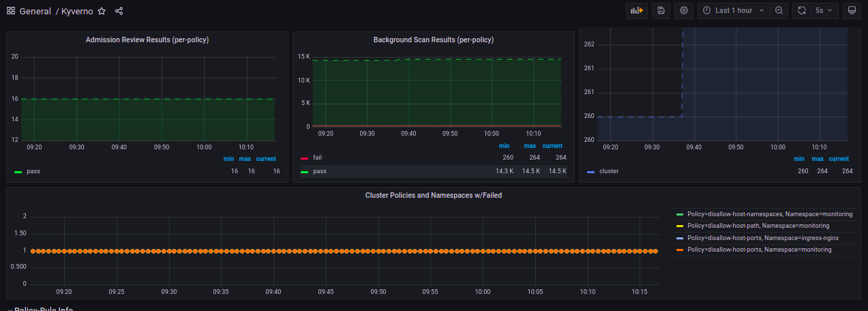Save the dashboard
868x311 pixels.
coord(661,11)
